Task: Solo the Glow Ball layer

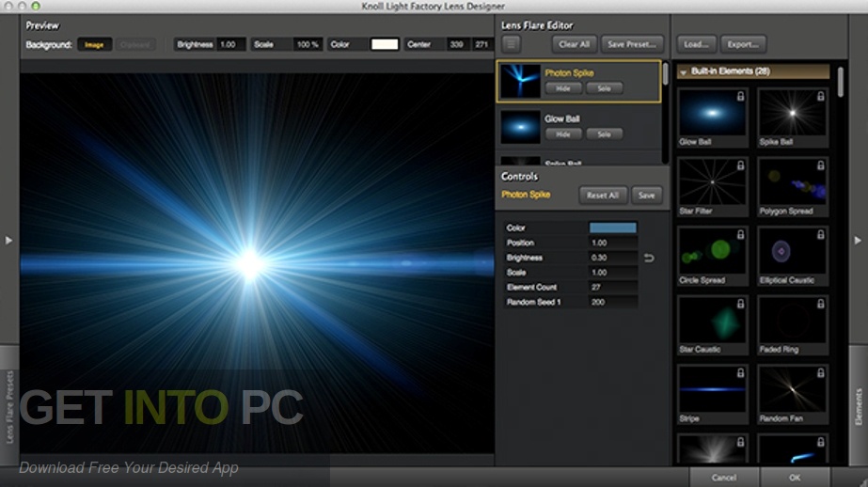Action: click(x=604, y=134)
